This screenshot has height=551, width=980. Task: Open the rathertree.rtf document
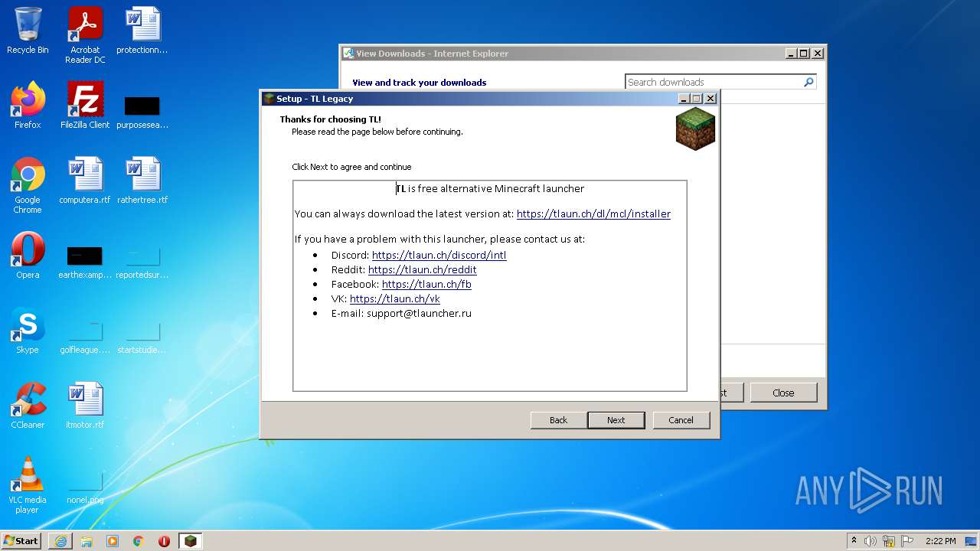pyautogui.click(x=142, y=181)
